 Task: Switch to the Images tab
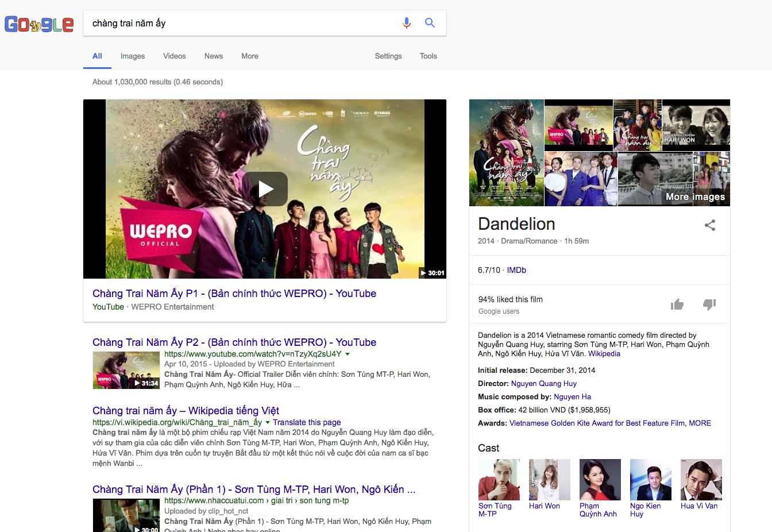point(133,56)
